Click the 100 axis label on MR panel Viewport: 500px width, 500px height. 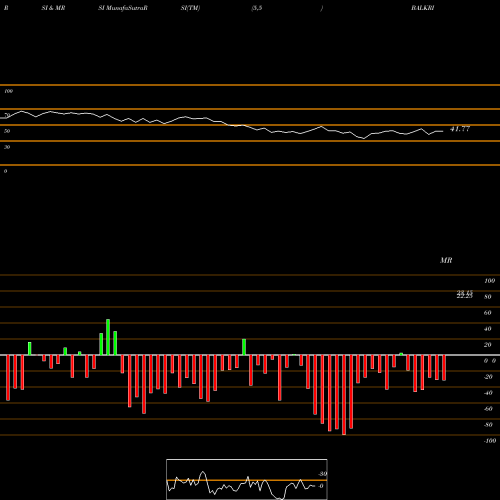490,281
